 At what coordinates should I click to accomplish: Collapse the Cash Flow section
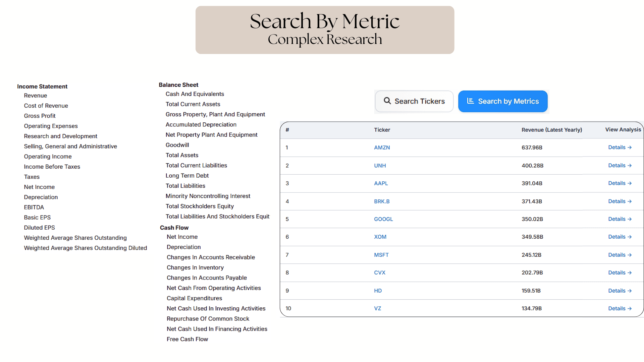(x=174, y=228)
